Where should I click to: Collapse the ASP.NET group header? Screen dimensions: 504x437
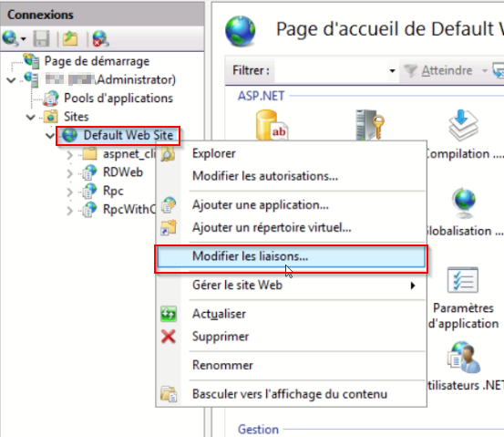coord(262,96)
